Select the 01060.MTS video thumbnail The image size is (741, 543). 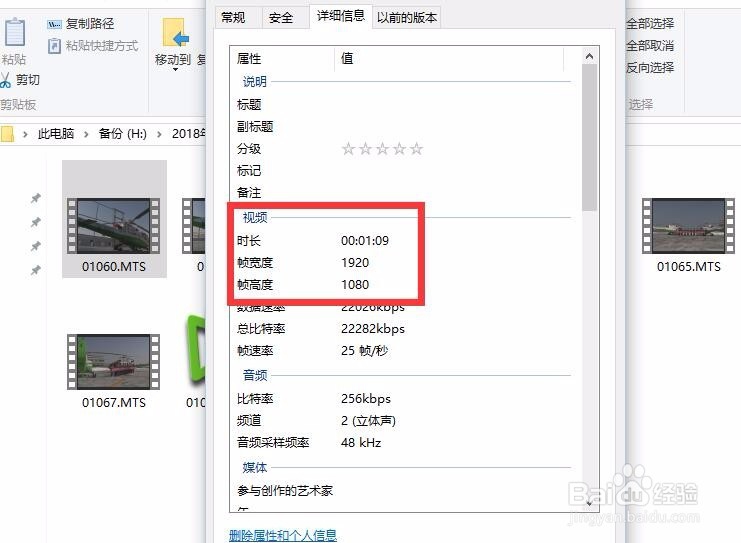click(113, 226)
